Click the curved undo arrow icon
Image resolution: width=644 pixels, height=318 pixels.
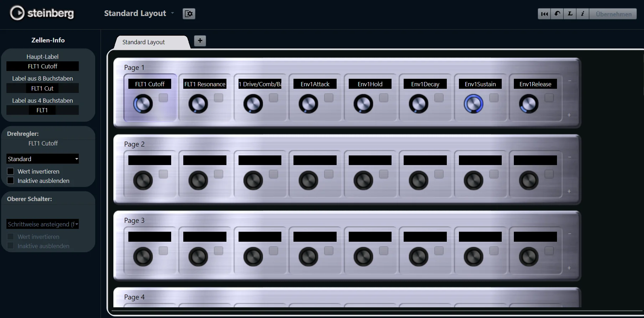pyautogui.click(x=557, y=14)
